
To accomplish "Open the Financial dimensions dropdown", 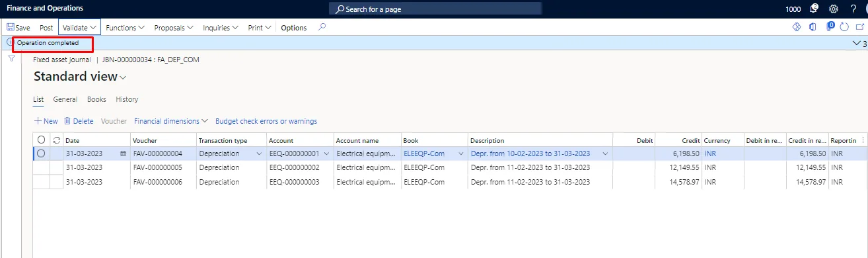I will click(x=171, y=121).
